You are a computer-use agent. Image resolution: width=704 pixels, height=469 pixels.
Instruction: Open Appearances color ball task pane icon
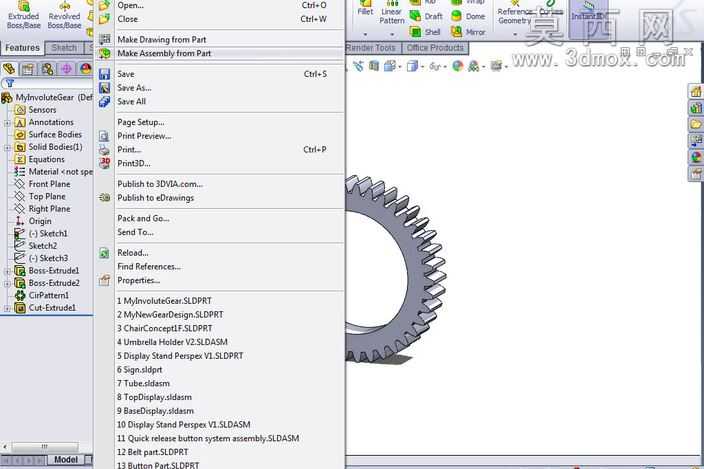[x=696, y=157]
